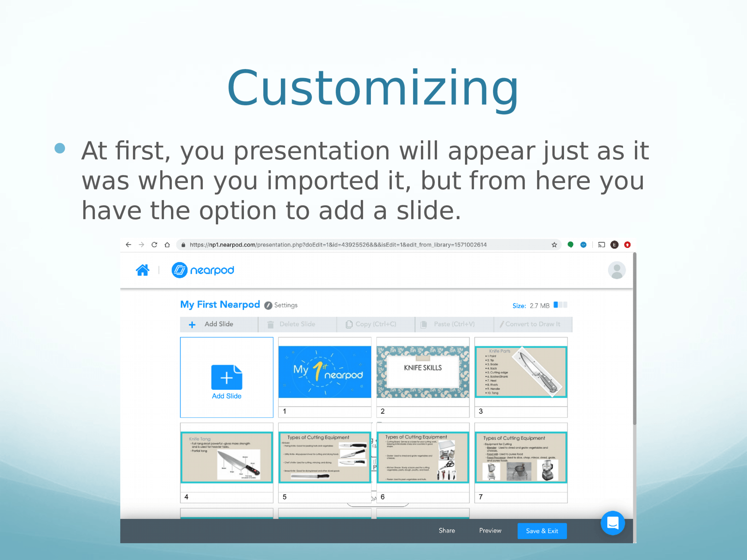Click the blue plus Add Slide toolbar button
The width and height of the screenshot is (747, 560).
(219, 324)
